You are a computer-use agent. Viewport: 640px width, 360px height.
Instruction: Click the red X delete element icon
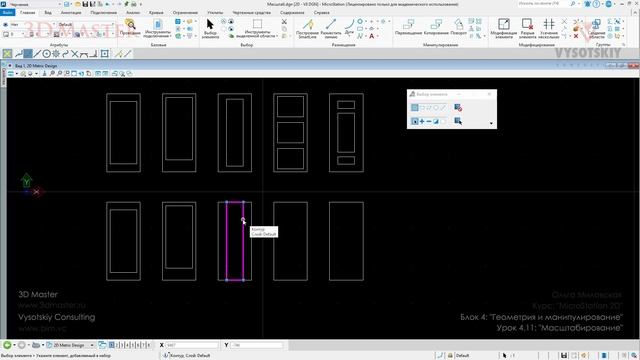576,36
